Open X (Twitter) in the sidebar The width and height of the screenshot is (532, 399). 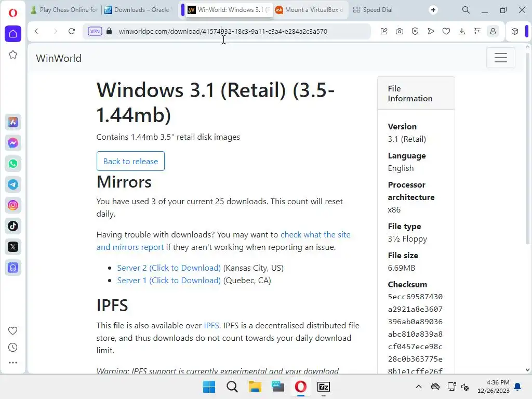[x=13, y=247]
